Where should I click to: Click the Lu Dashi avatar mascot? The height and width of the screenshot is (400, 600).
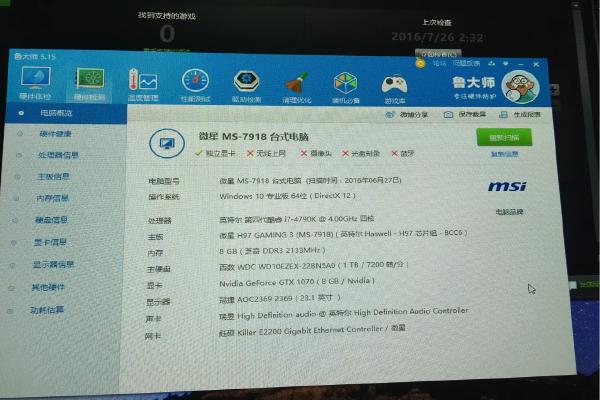pyautogui.click(x=521, y=87)
